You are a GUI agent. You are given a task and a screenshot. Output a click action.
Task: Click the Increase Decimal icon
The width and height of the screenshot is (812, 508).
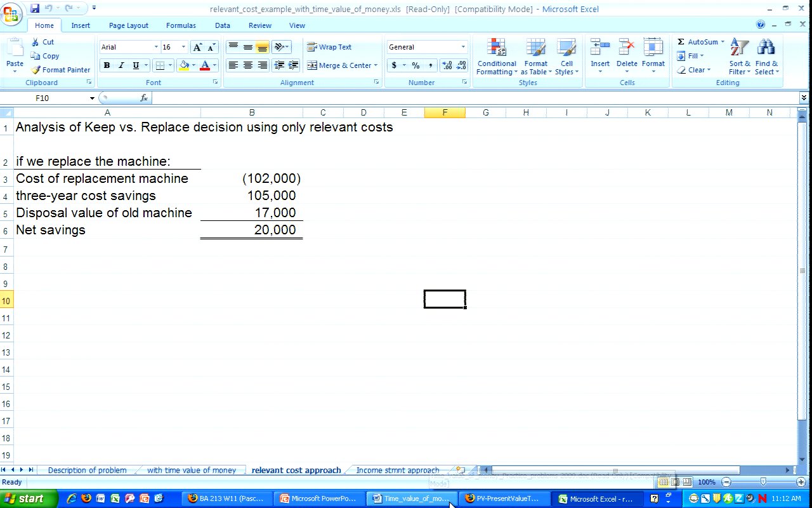(x=447, y=65)
